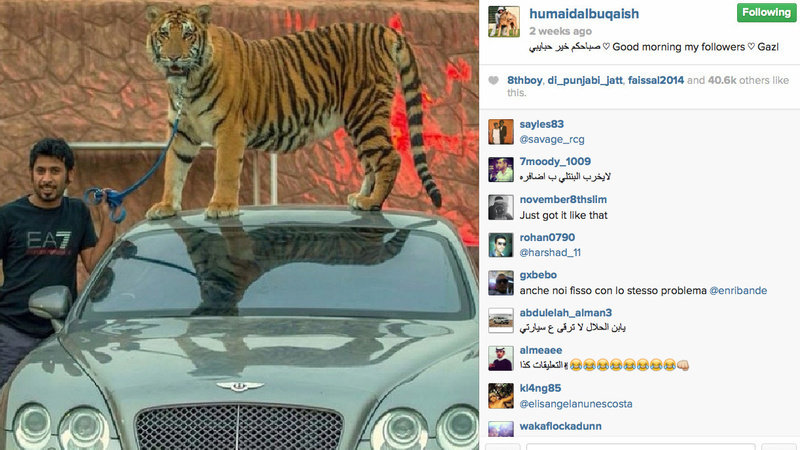Click 7moody_1009 commenter avatar
Viewport: 800px width, 450px height.
501,169
